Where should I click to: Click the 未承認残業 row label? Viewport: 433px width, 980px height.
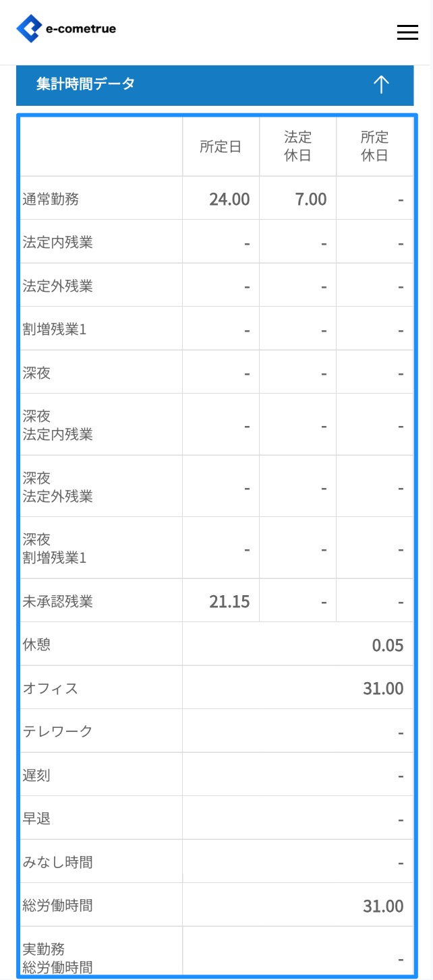tap(57, 601)
